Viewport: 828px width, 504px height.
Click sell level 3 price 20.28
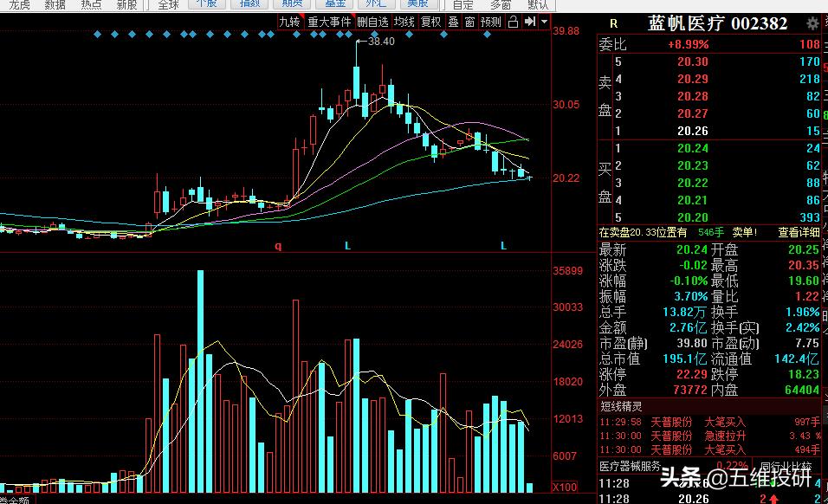(693, 97)
